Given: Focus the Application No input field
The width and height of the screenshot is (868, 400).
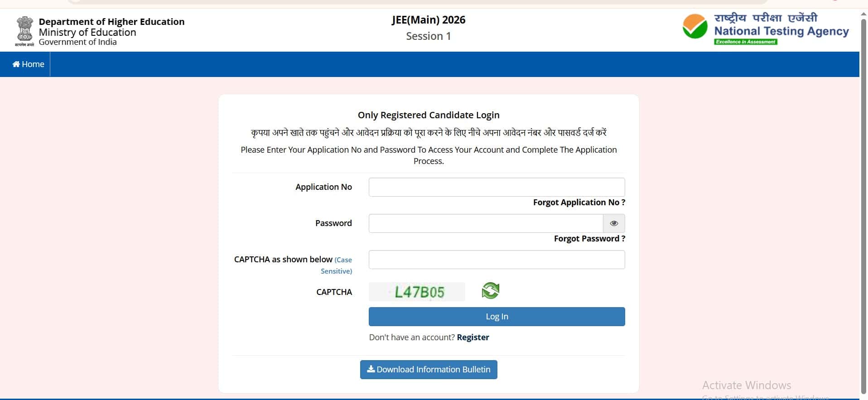Looking at the screenshot, I should pos(497,187).
